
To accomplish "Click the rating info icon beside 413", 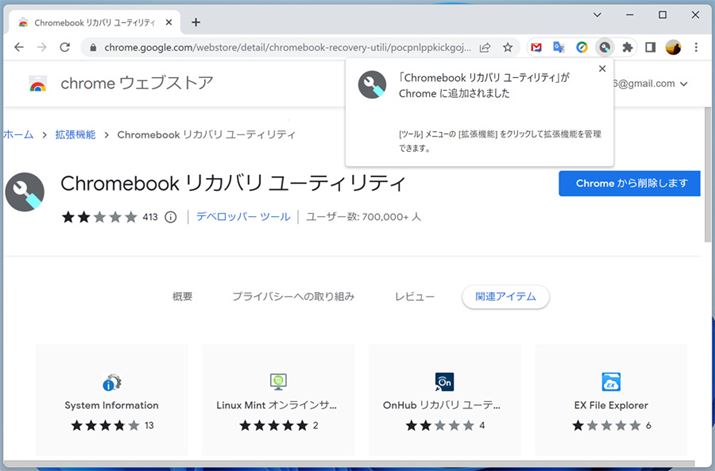I will pos(171,217).
